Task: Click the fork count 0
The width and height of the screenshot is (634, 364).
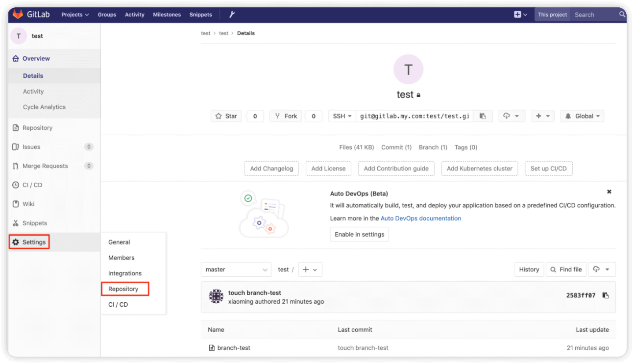Action: (314, 116)
